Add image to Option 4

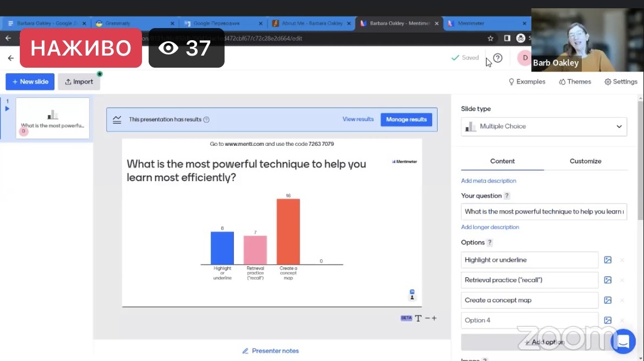608,320
